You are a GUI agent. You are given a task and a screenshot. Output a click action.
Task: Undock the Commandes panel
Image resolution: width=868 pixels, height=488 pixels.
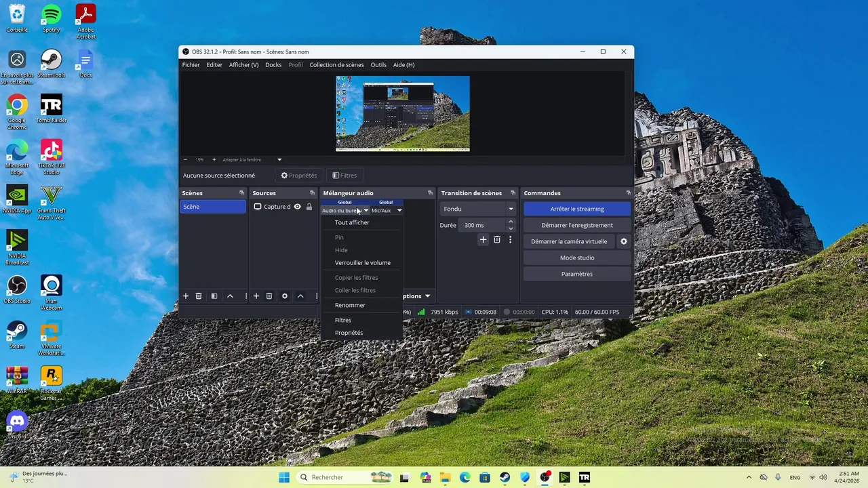[629, 193]
